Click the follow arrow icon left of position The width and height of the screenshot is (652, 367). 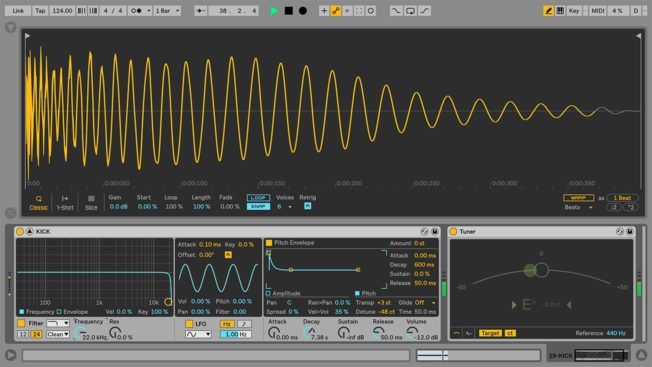201,11
